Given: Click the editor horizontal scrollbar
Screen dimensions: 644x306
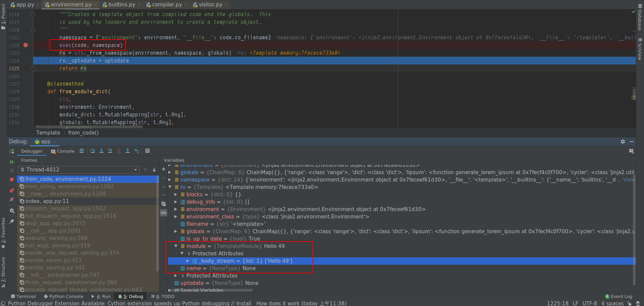Looking at the screenshot, I should (89, 127).
